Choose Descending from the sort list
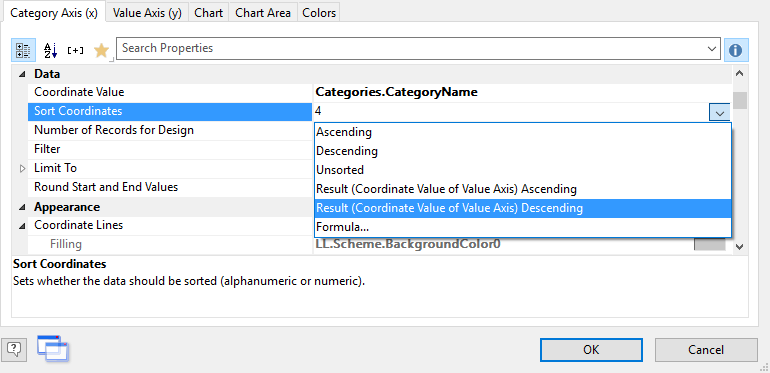Screen dimensions: 770x373 tap(522, 151)
